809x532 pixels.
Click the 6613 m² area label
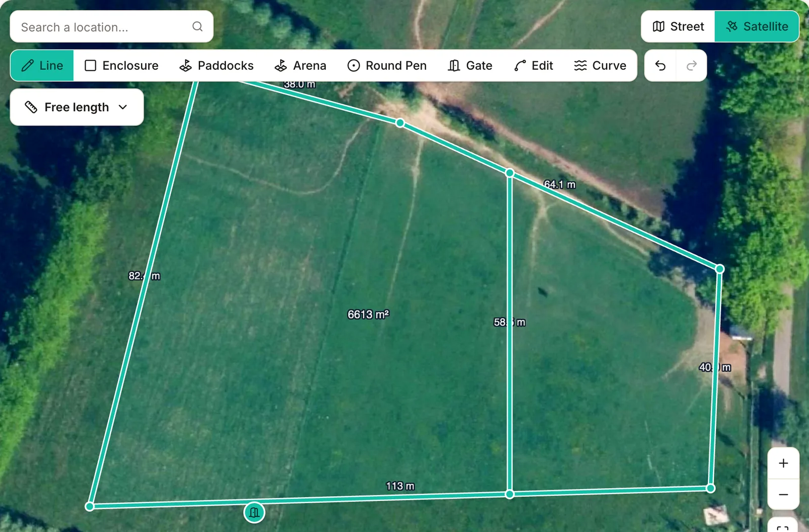point(368,315)
